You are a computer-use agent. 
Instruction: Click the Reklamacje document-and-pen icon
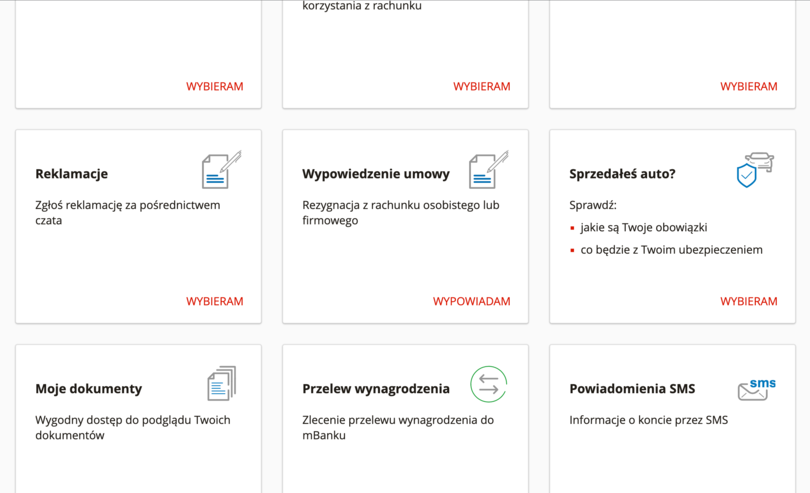222,170
